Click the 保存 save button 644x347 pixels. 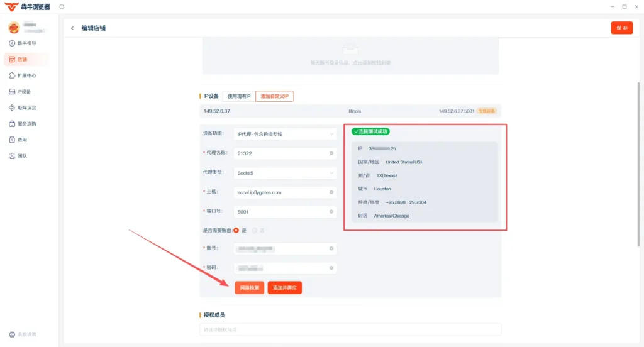coord(622,28)
